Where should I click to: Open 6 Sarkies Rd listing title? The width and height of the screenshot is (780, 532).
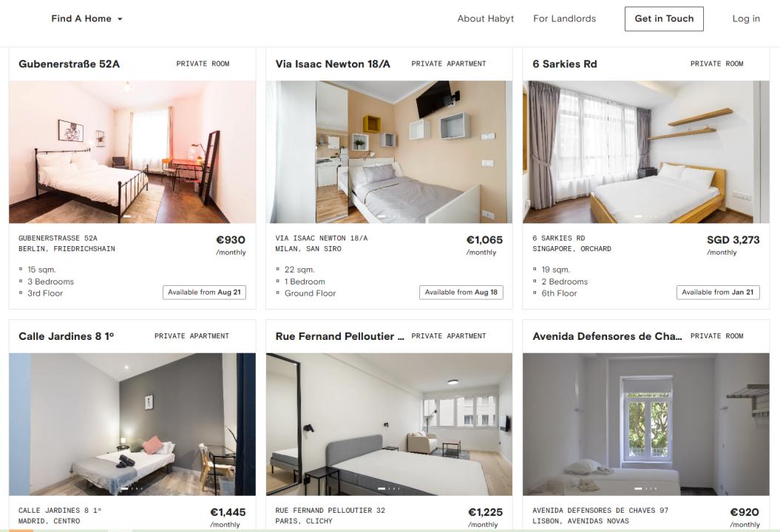coord(565,64)
